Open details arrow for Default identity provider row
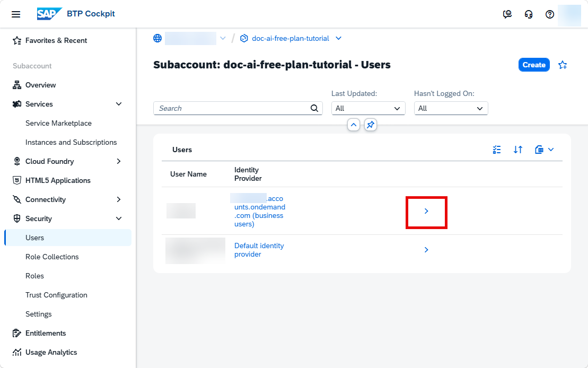This screenshot has width=588, height=368. 426,250
